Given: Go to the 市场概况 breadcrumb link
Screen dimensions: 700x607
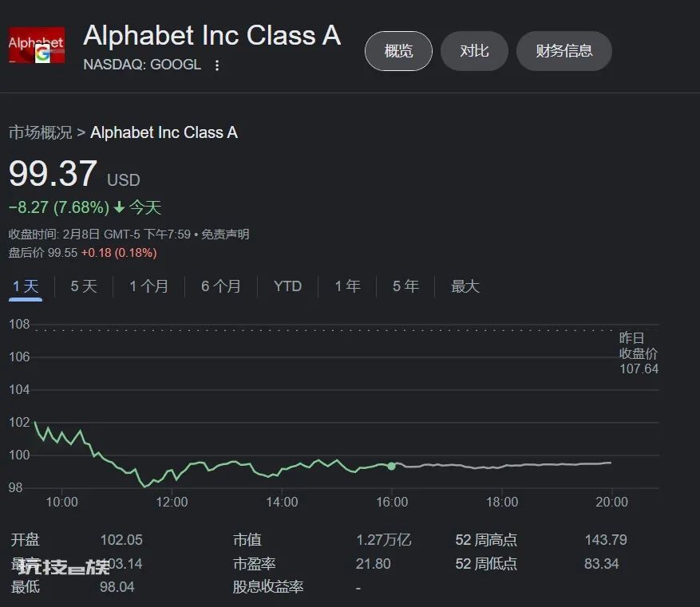Looking at the screenshot, I should [x=40, y=132].
